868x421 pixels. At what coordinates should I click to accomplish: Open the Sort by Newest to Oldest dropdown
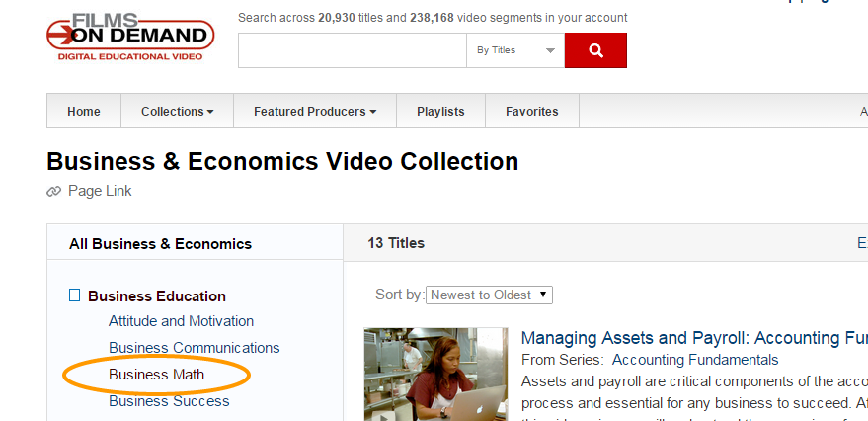(489, 295)
